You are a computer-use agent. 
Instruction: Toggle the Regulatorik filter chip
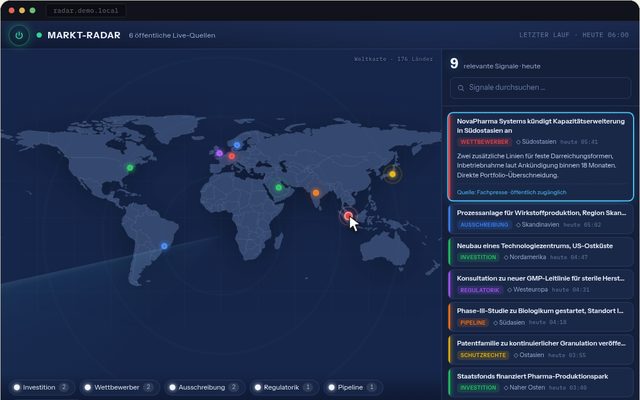click(284, 387)
